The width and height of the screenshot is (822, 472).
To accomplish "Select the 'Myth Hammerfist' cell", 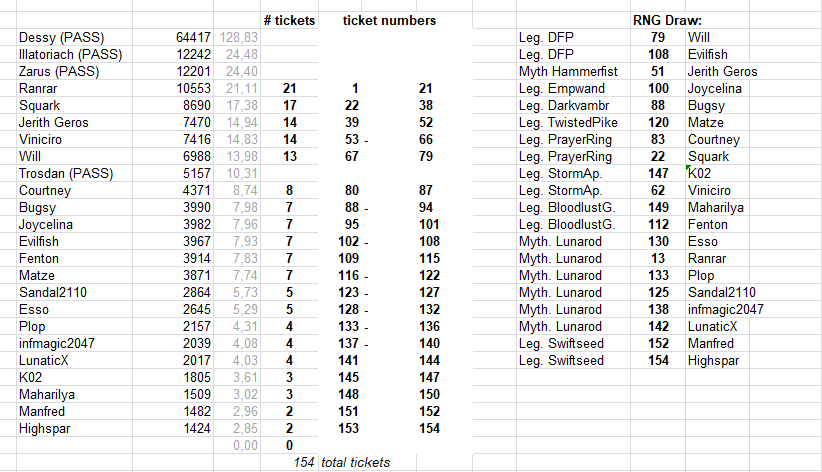I will pos(574,71).
